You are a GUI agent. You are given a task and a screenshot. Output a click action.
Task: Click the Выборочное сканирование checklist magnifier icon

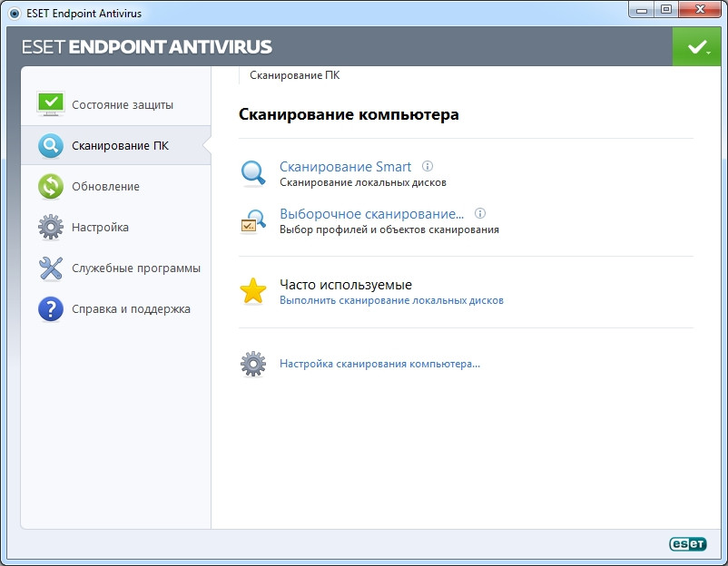pos(253,220)
